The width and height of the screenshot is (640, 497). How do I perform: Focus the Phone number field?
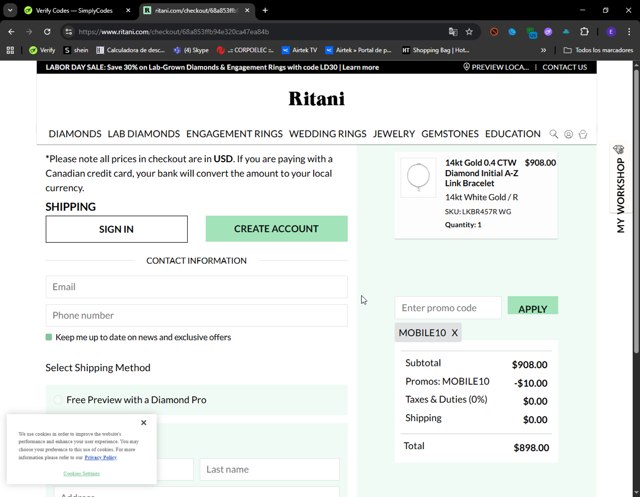tap(196, 315)
